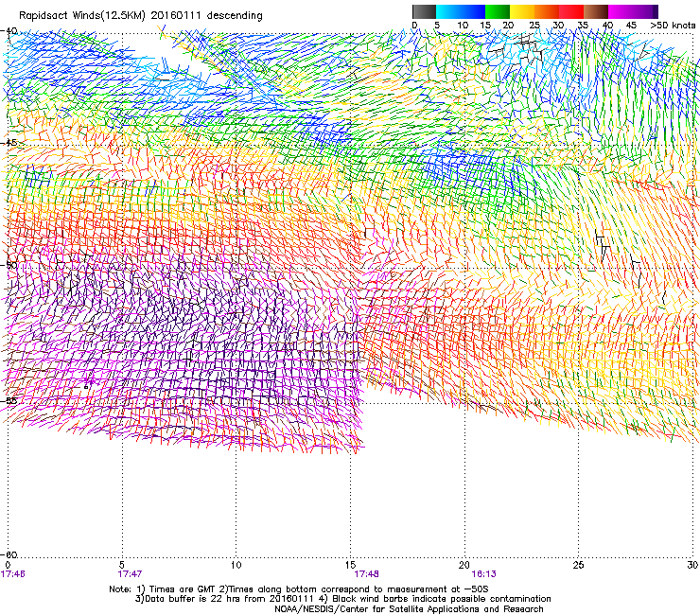Click the color scale label '0'
The width and height of the screenshot is (700, 615).
[414, 26]
